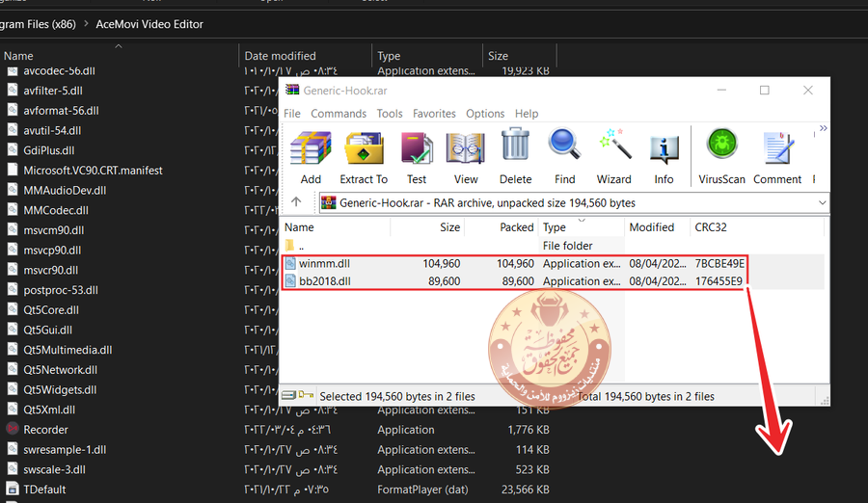This screenshot has height=503, width=868.
Task: Show more toolbar buttons chevron
Action: pos(824,128)
